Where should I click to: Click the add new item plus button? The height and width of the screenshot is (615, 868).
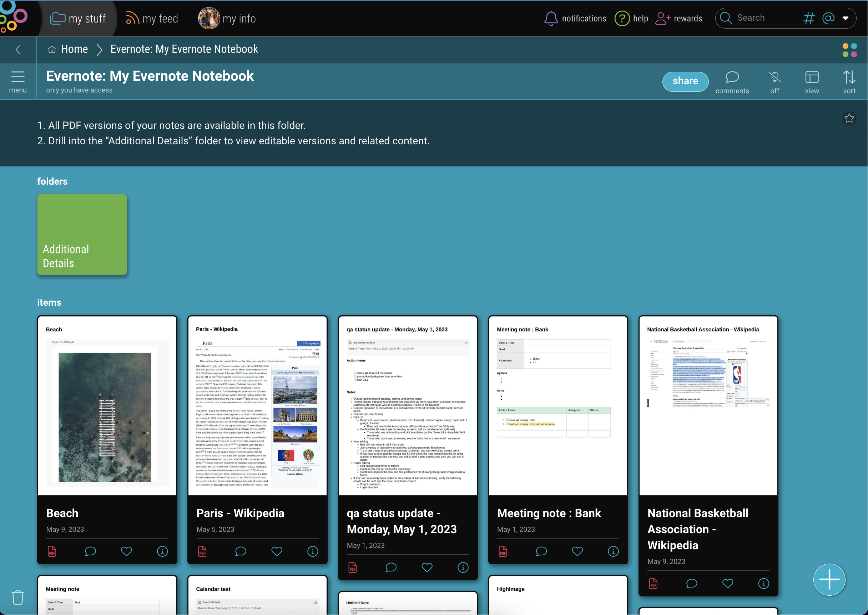point(829,579)
